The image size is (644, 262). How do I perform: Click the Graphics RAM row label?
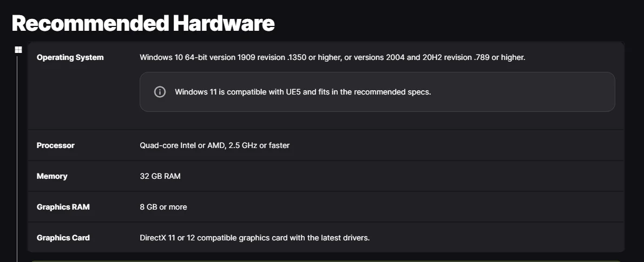pyautogui.click(x=63, y=207)
